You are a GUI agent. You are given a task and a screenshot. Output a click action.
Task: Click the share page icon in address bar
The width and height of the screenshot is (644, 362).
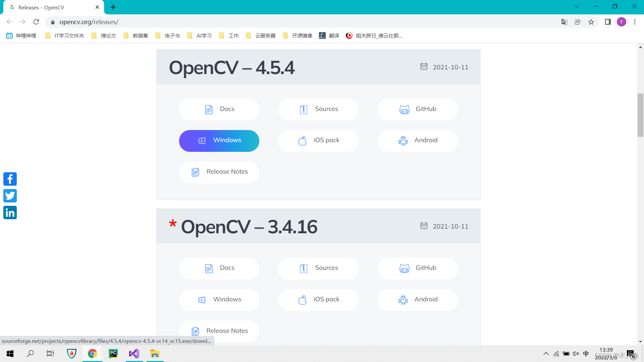click(x=578, y=22)
